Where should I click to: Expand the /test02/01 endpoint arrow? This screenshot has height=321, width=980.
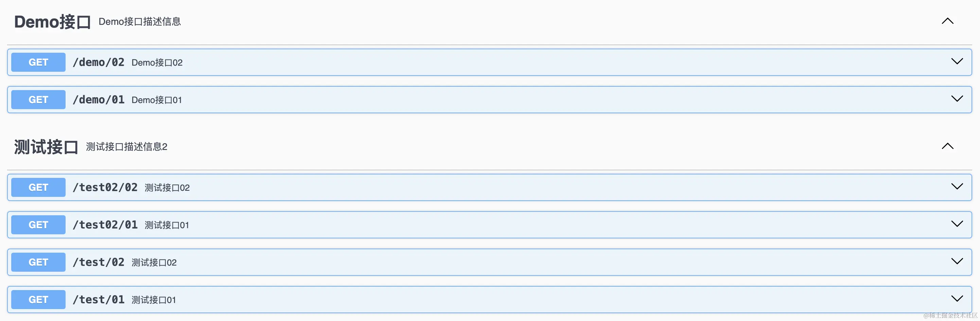pyautogui.click(x=957, y=224)
